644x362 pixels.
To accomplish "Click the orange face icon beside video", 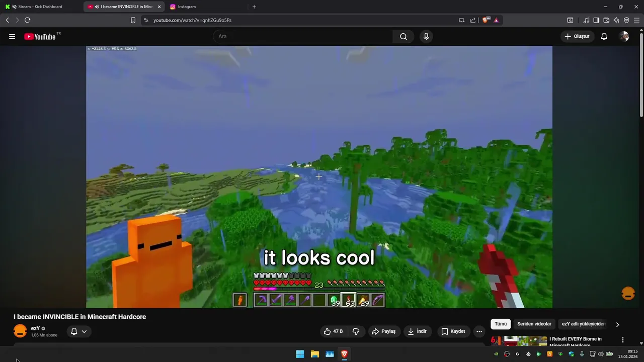I will click(x=628, y=294).
